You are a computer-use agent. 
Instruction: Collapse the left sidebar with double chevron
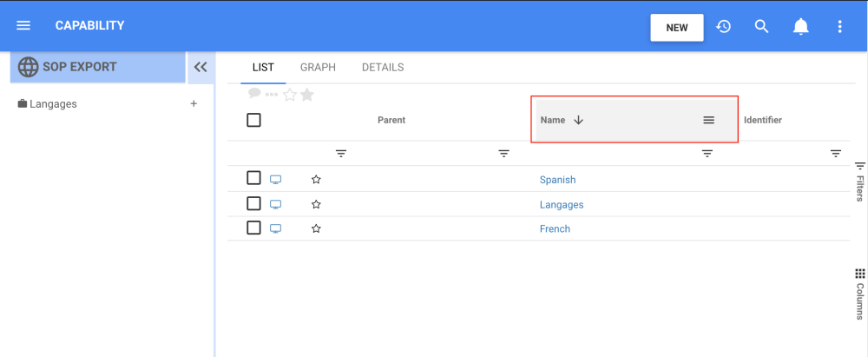point(201,67)
